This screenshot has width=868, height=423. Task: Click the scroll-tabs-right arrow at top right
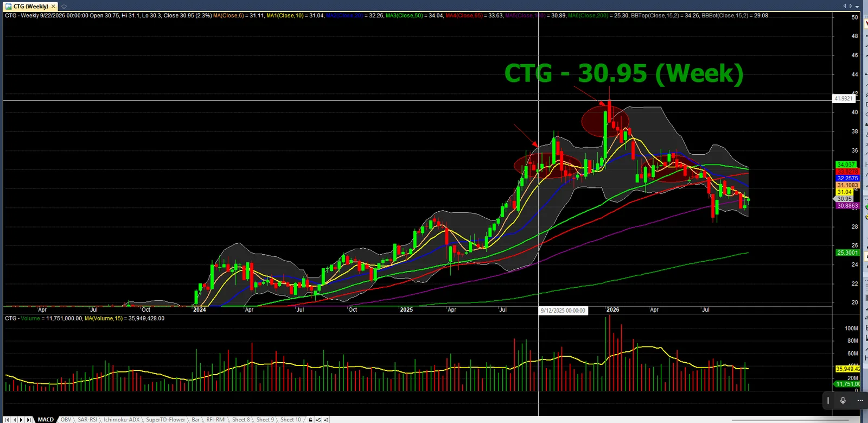pyautogui.click(x=851, y=6)
